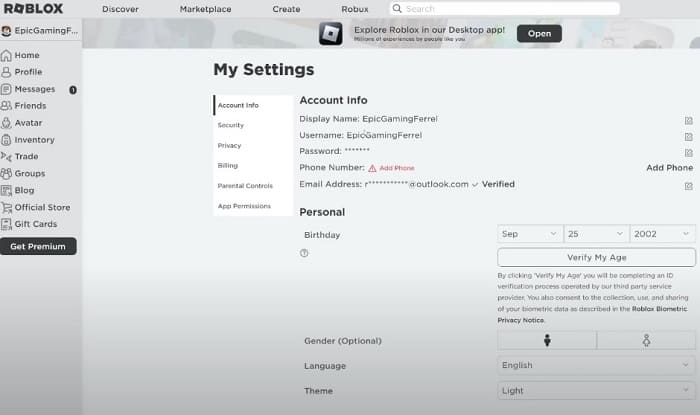Click the Messages unread count badge
Image resolution: width=700 pixels, height=415 pixels.
[x=73, y=90]
